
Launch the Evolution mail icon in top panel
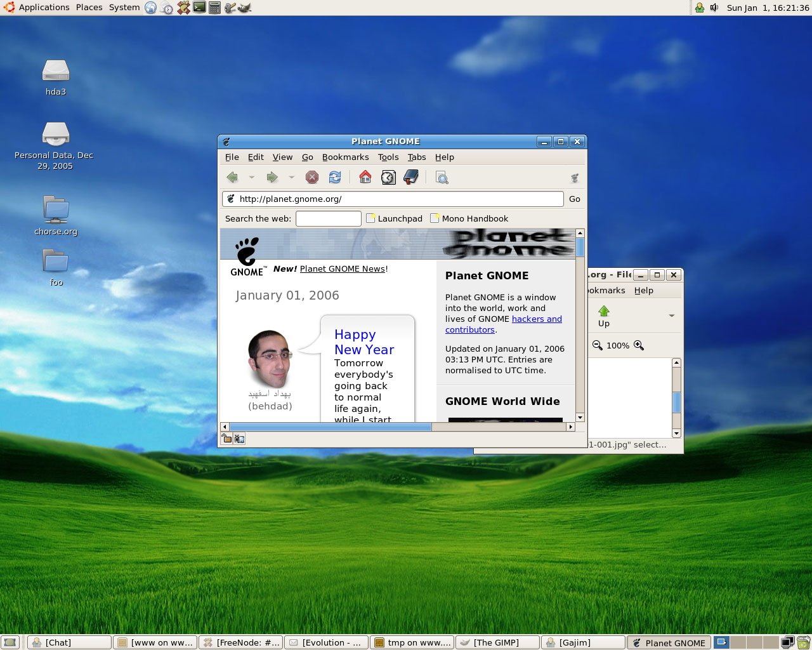click(x=167, y=8)
